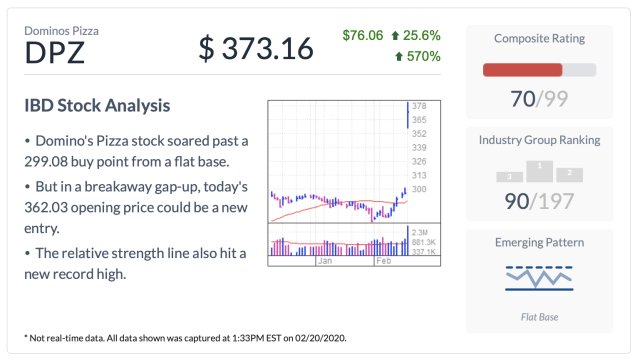
Task: Click the DPZ ticker symbol
Action: [x=55, y=53]
